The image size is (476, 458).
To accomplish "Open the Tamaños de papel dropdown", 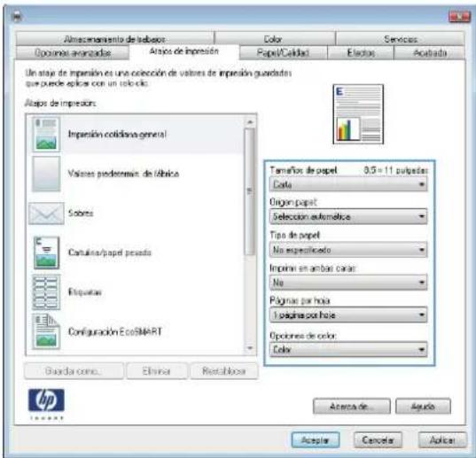I will point(348,184).
